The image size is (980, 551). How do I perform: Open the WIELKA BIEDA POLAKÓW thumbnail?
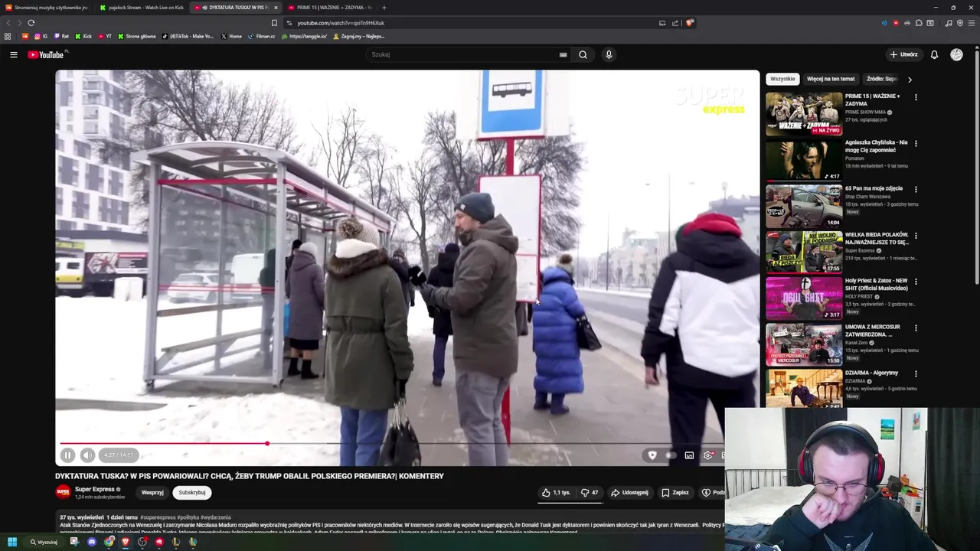click(804, 253)
